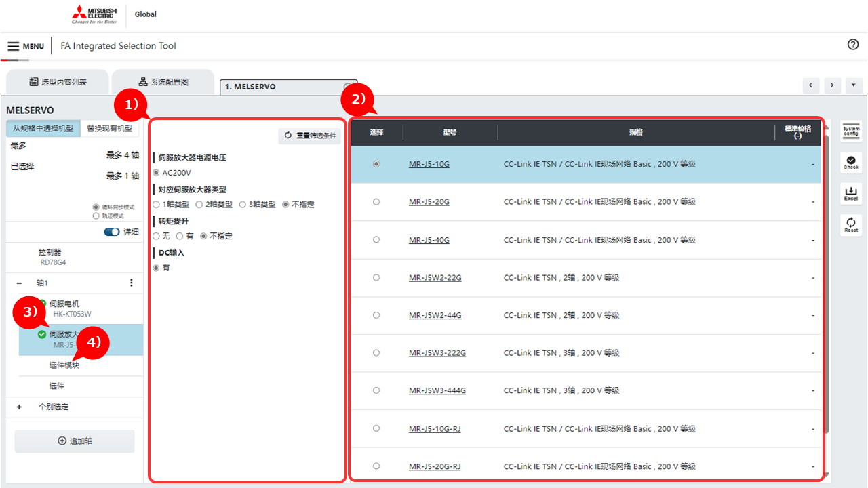Select the 控制器 RD78G4 item

click(75, 257)
